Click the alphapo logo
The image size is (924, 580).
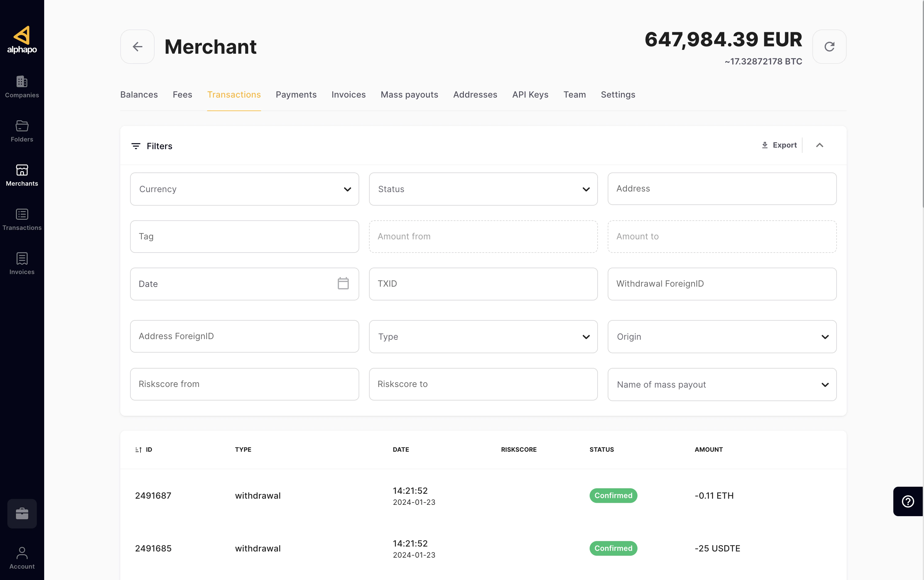tap(22, 40)
